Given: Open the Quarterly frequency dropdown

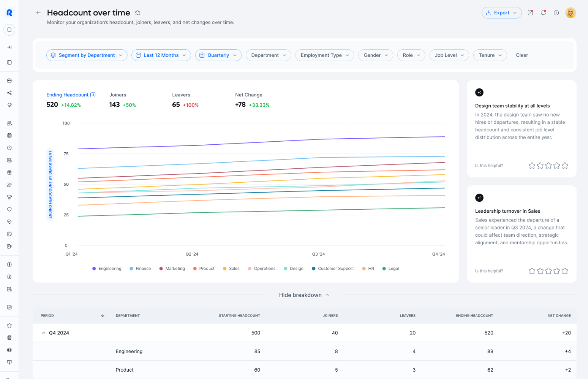Looking at the screenshot, I should (218, 55).
